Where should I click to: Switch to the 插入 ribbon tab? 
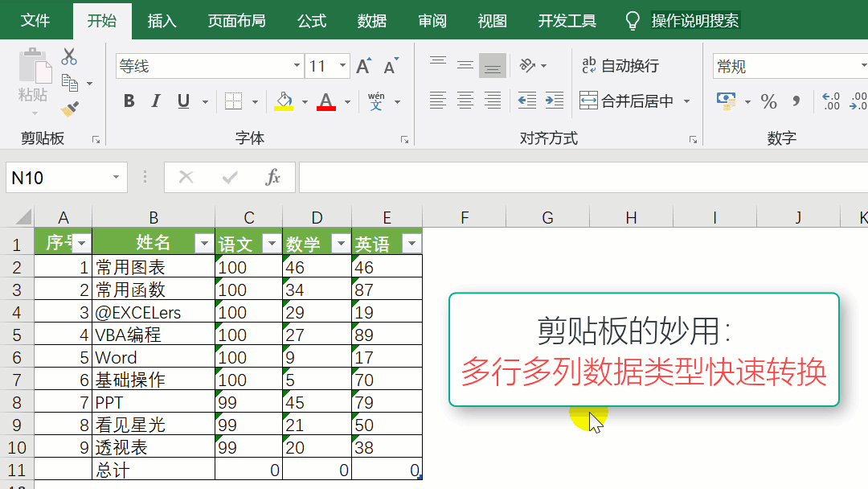click(162, 21)
